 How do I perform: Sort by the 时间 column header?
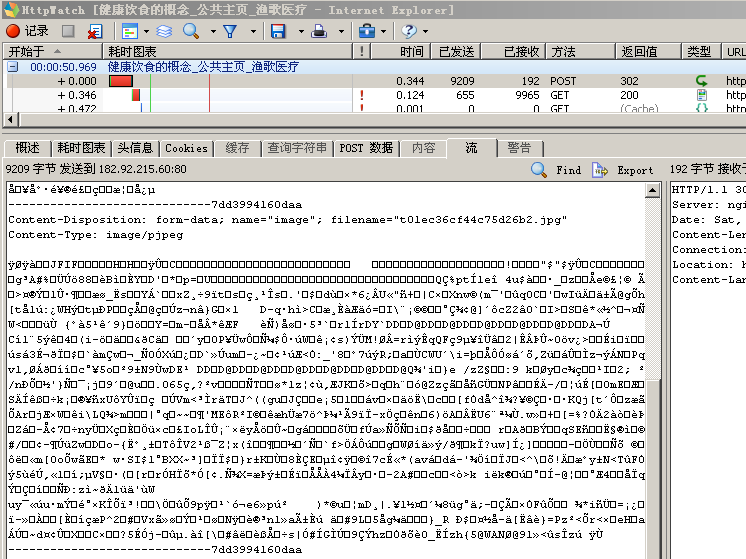[401, 51]
